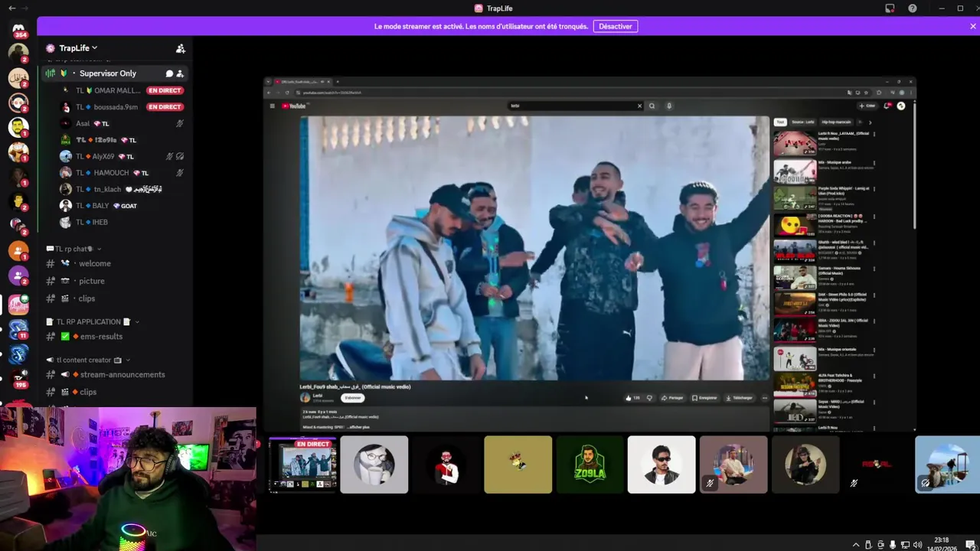Click YouTube search magnifier button

pos(652,106)
